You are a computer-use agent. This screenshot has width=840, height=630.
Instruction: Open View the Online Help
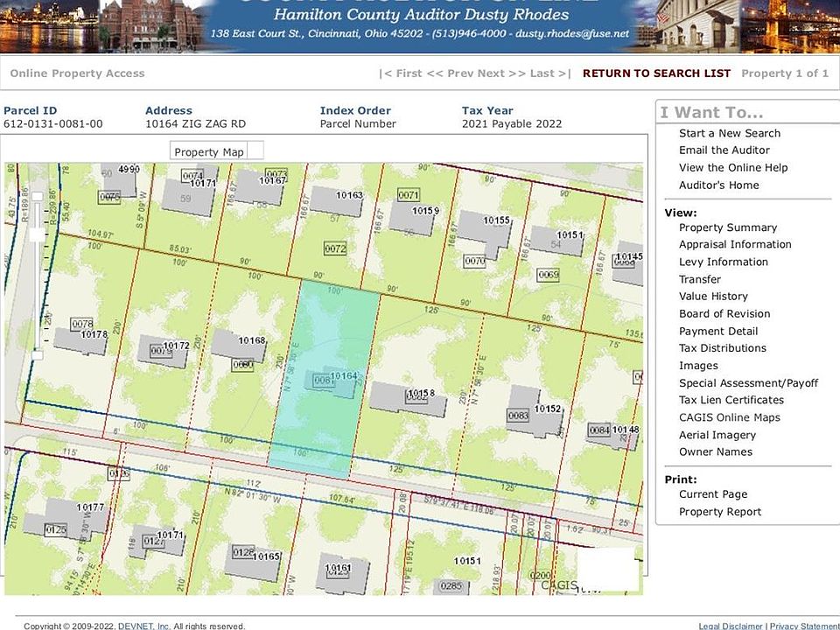tap(732, 168)
